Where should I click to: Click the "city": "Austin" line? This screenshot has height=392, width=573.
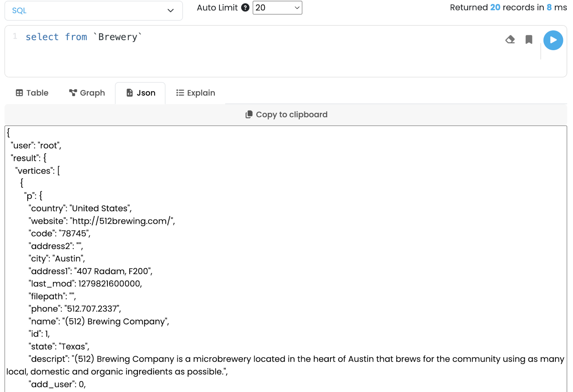coord(57,258)
